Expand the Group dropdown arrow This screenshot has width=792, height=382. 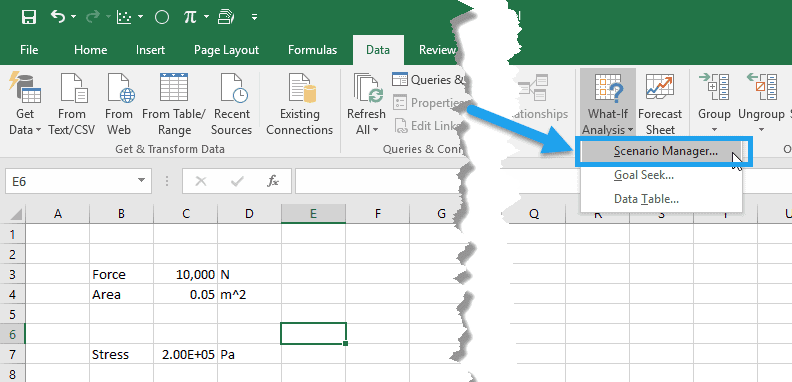click(714, 130)
